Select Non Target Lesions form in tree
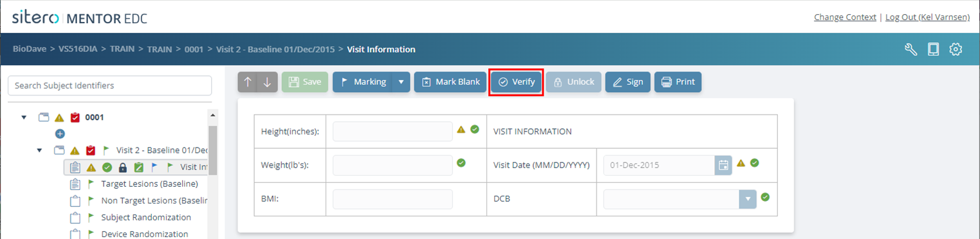Image resolution: width=980 pixels, height=239 pixels. click(x=155, y=200)
